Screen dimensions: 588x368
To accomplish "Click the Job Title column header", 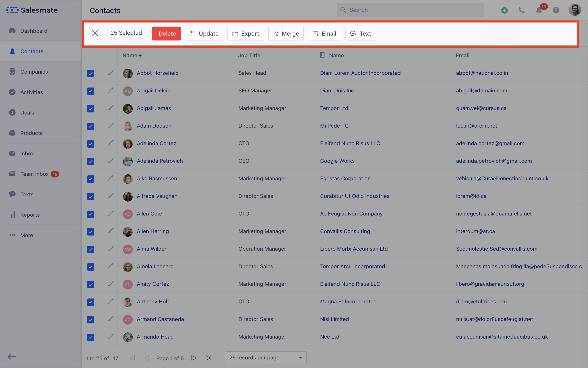I will pos(249,55).
